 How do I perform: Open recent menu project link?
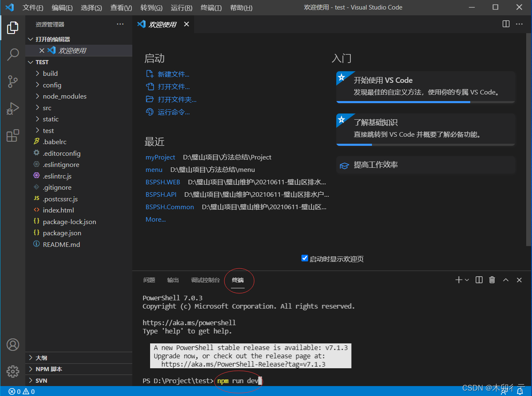point(154,169)
